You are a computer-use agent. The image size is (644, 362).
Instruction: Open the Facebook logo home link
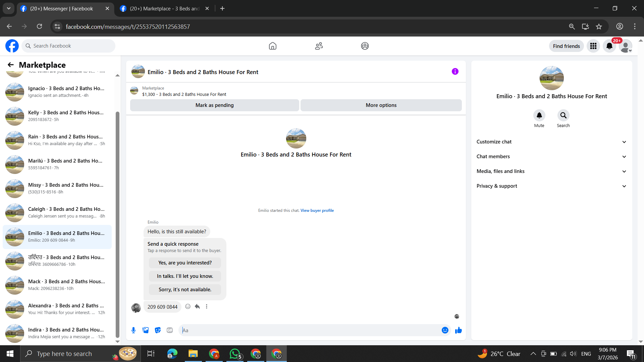(x=12, y=46)
